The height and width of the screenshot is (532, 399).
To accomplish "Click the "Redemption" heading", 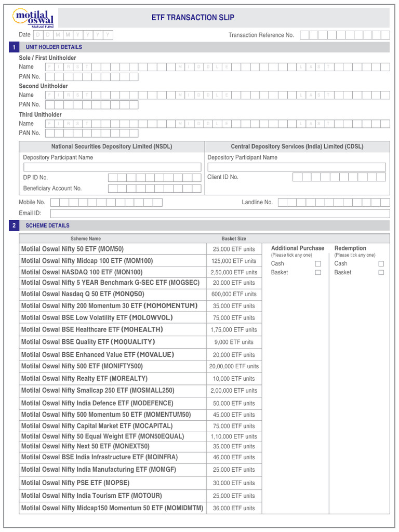I will coord(350,248).
